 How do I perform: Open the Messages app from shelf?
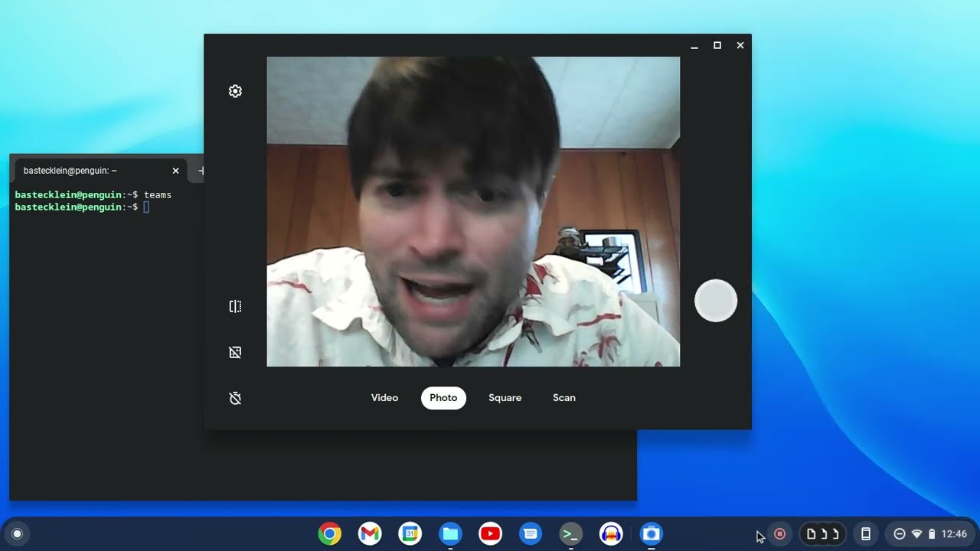(531, 534)
